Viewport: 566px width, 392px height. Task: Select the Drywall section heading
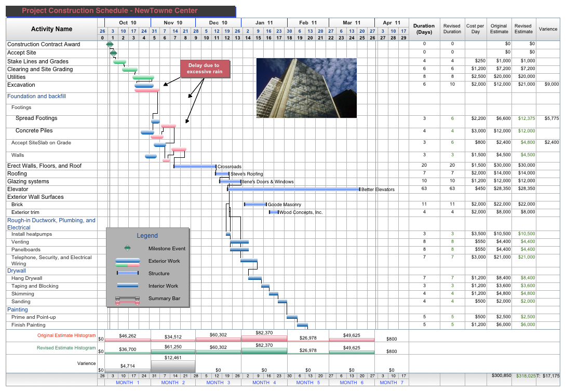click(16, 271)
